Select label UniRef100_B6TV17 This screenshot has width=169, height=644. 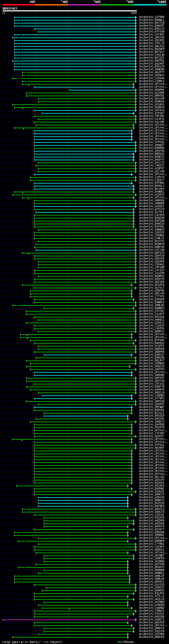tap(152, 52)
